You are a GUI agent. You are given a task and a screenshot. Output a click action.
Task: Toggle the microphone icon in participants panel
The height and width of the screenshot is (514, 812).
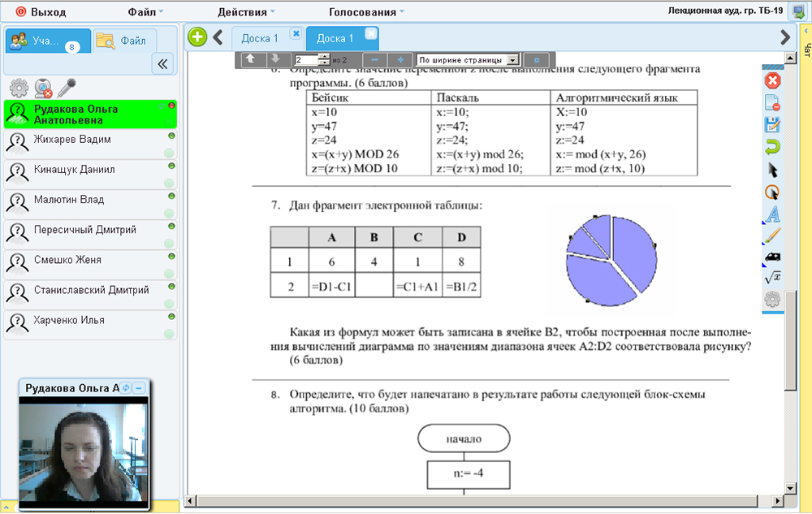tap(68, 88)
